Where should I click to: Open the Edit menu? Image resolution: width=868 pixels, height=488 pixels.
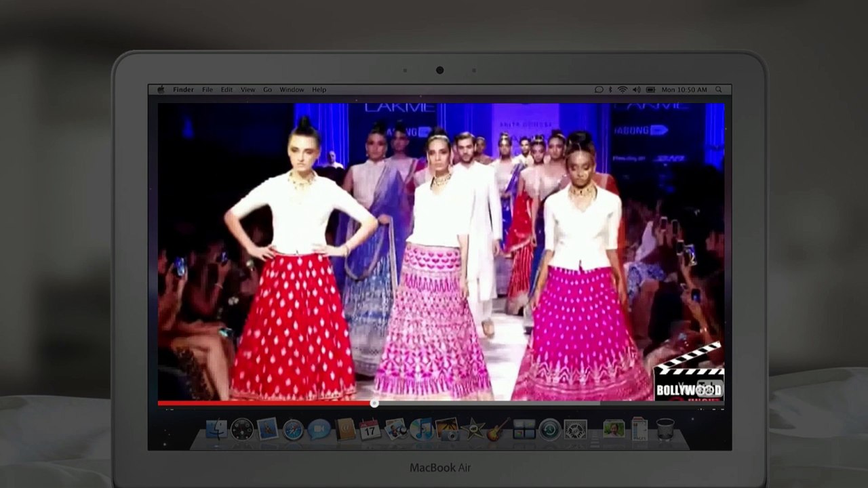pyautogui.click(x=226, y=89)
